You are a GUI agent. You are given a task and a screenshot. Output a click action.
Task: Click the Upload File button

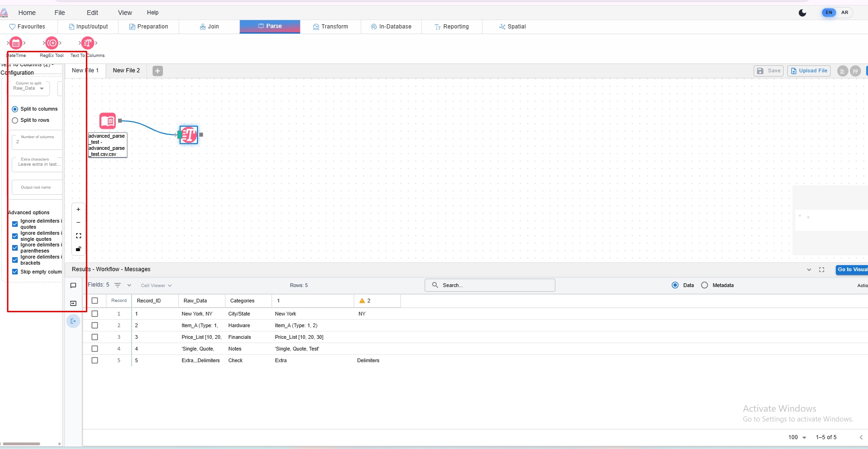[x=809, y=71]
